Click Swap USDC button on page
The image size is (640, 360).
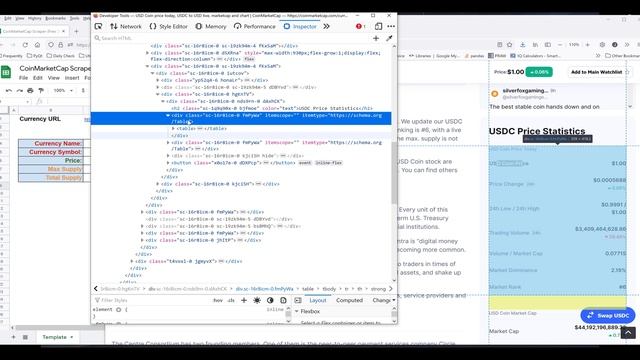click(x=608, y=316)
